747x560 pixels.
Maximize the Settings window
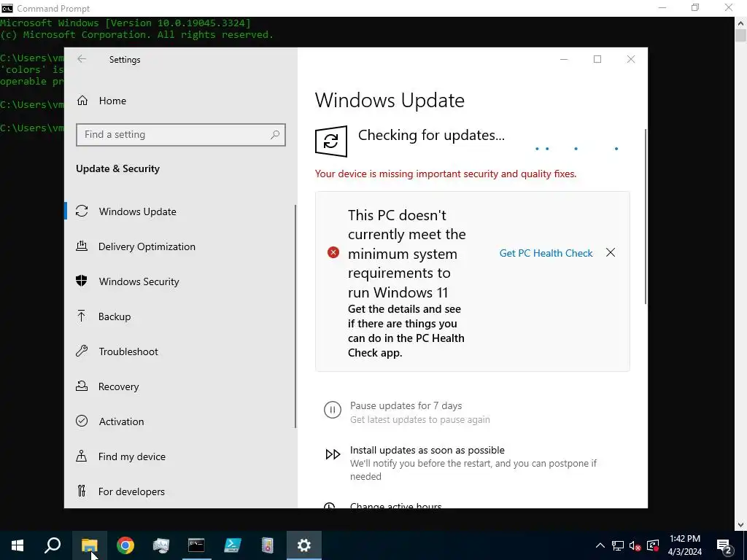[597, 59]
